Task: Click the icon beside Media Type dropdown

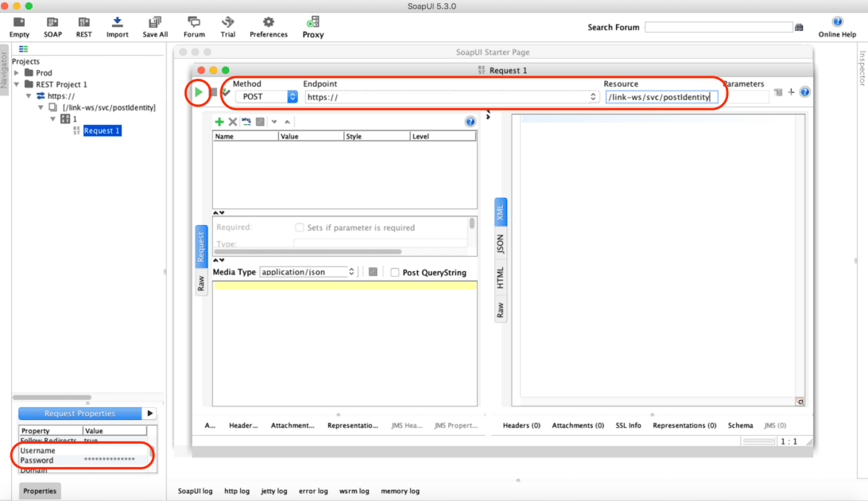Action: click(373, 272)
